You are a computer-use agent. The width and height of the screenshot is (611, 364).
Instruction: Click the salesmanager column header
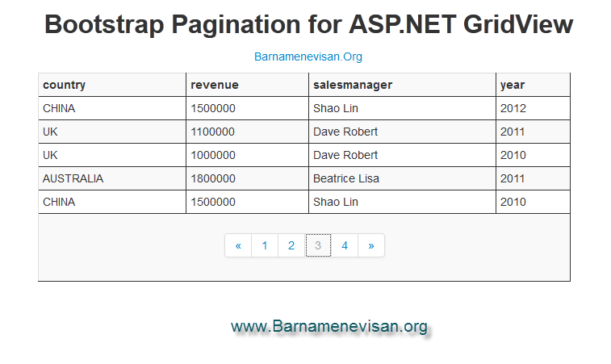[352, 85]
